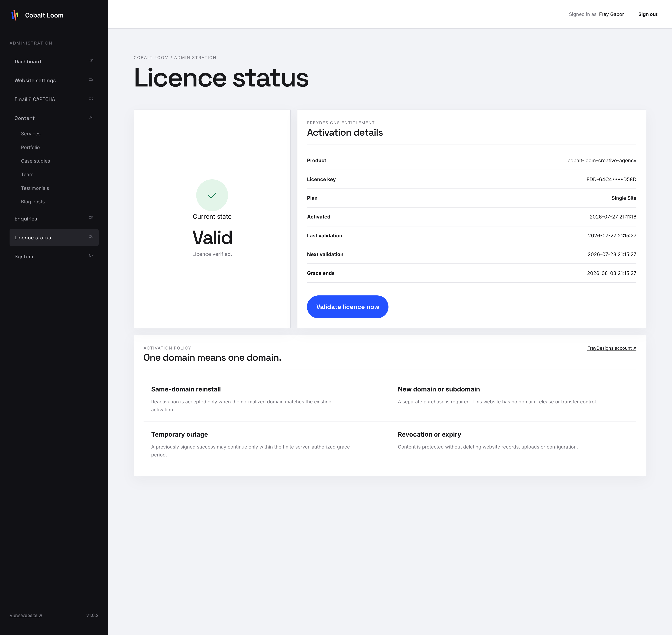Click Grace ends value 2026-08-03 21:15:27
672x635 pixels.
coord(611,273)
